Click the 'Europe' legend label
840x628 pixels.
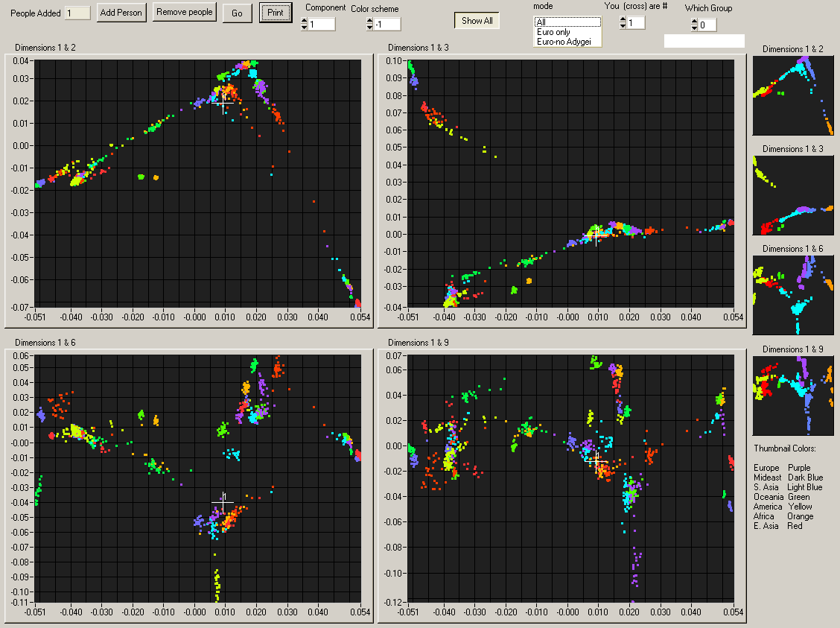pyautogui.click(x=766, y=468)
